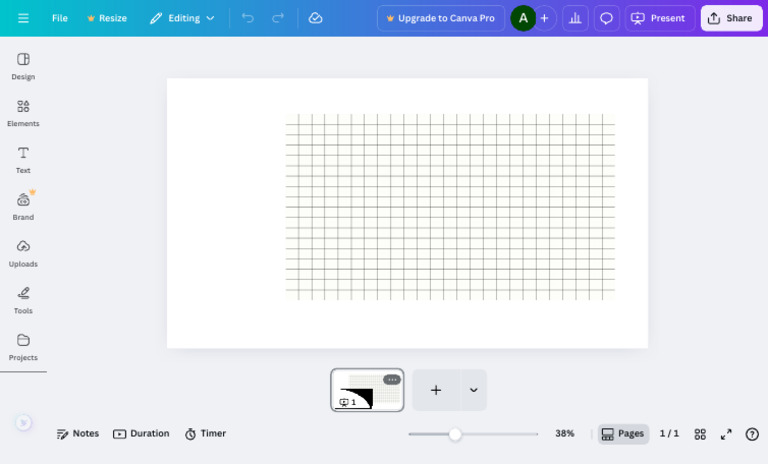
Task: Click the 38% zoom value
Action: [565, 434]
